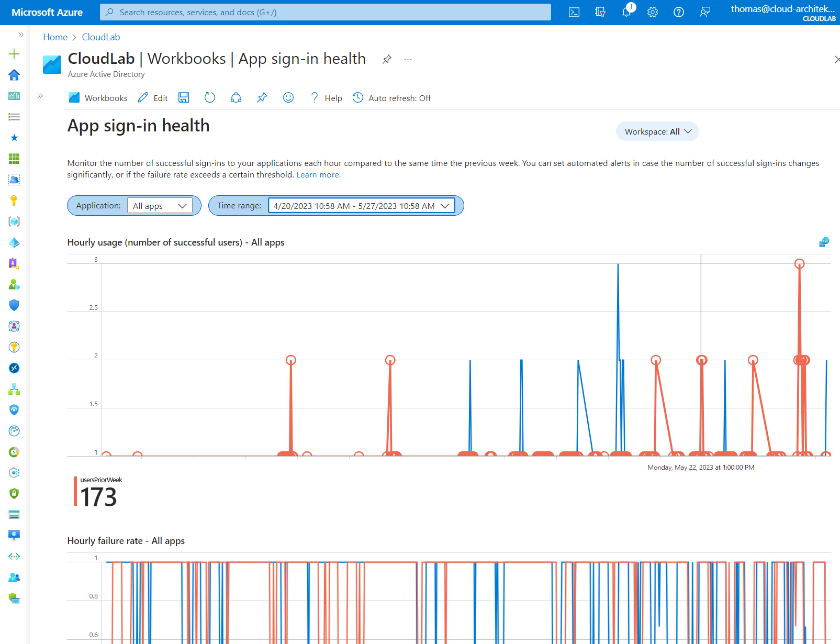Focus the search resources box
The width and height of the screenshot is (840, 644).
tap(326, 12)
